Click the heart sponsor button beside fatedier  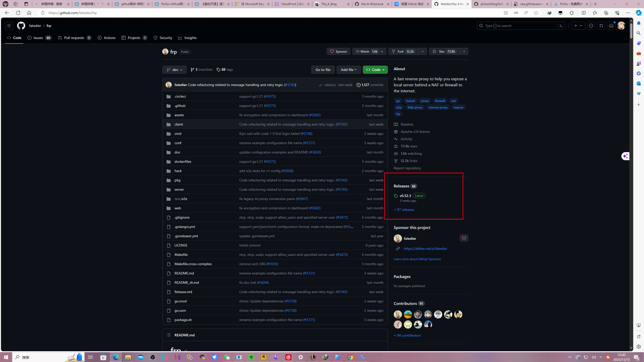[464, 238]
